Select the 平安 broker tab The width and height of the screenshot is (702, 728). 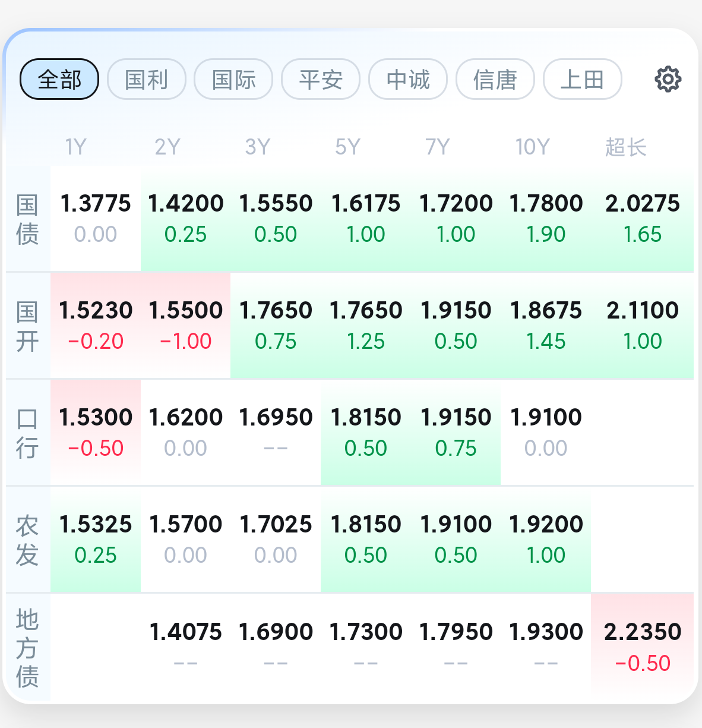[321, 79]
